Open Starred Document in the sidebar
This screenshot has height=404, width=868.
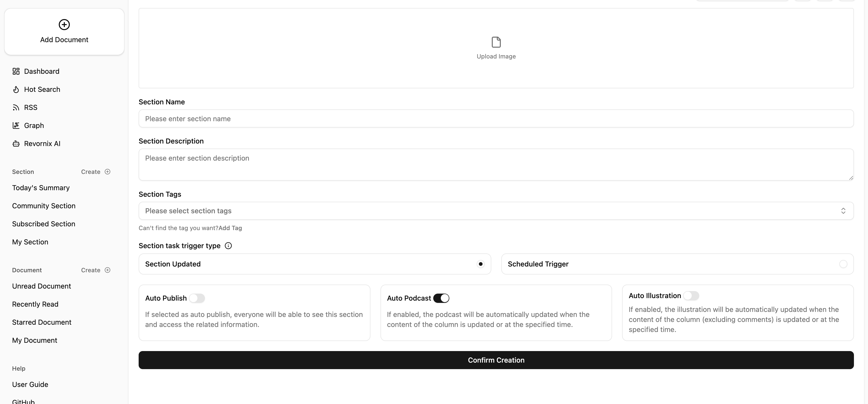click(x=42, y=322)
